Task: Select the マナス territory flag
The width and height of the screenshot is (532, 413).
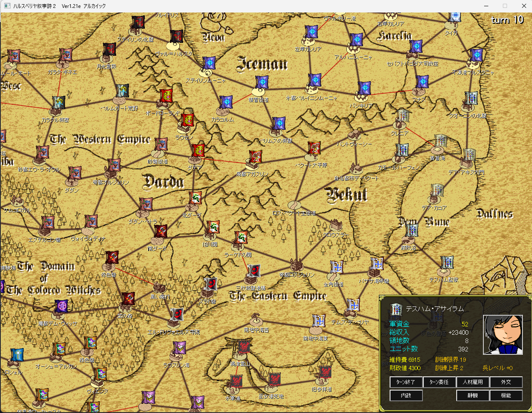Action: pos(422,82)
